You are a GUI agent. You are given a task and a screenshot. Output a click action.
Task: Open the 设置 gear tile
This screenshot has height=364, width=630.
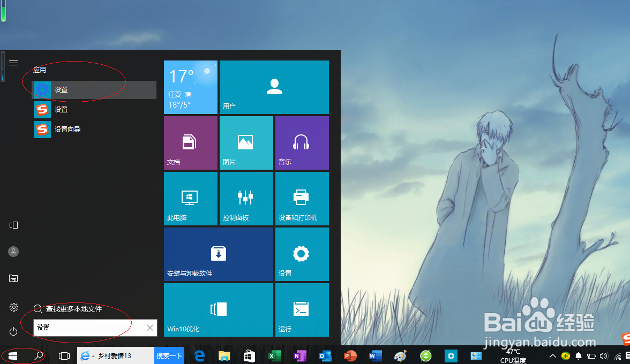302,254
